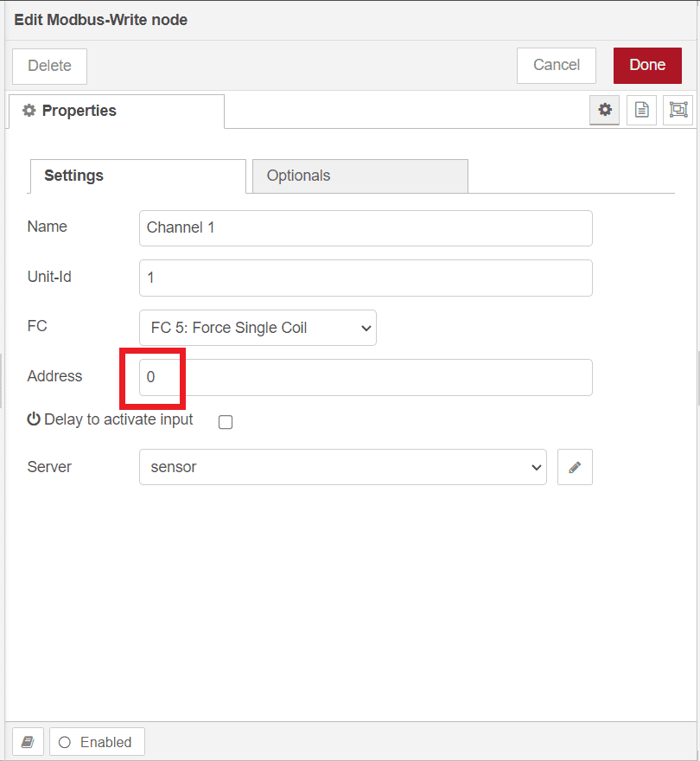Click into the Unit-Id input field
700x761 pixels.
(366, 278)
